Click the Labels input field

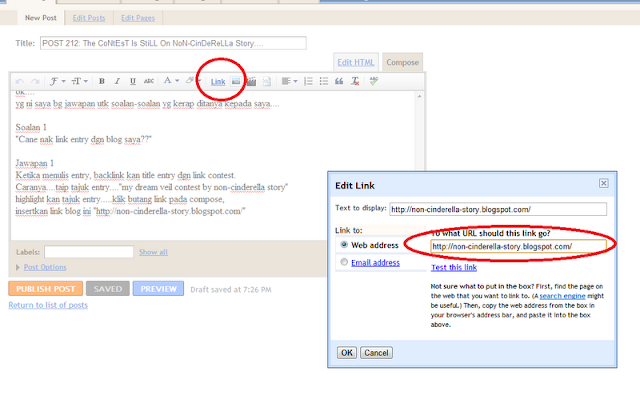(x=89, y=252)
